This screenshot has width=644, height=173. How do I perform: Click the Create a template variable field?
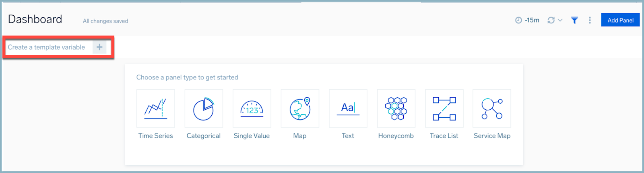(x=46, y=47)
